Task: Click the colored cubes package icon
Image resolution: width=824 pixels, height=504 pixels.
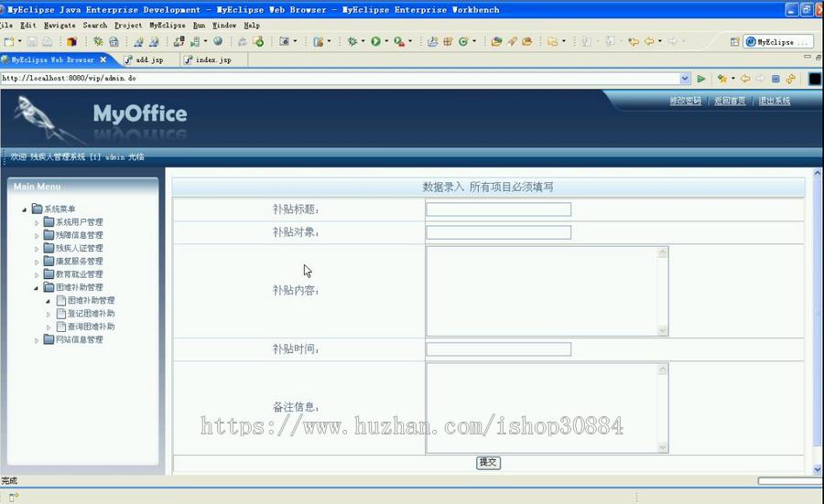Action: [x=72, y=41]
